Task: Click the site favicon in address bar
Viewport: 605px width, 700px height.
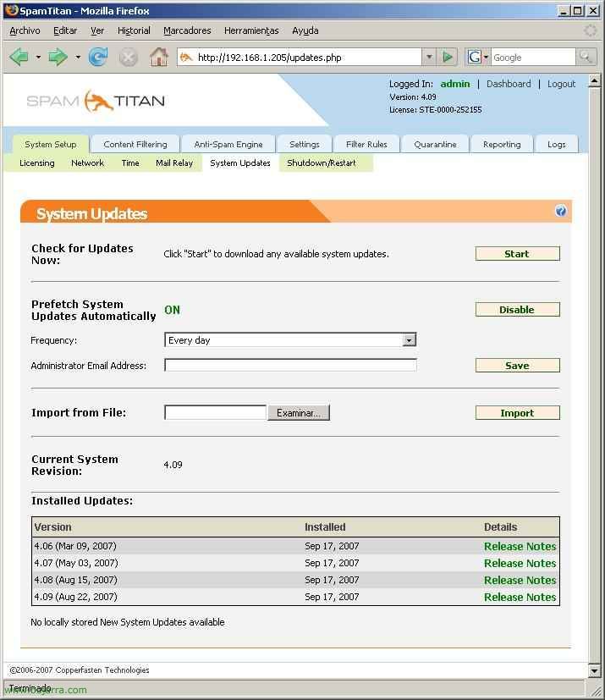Action: (x=186, y=58)
